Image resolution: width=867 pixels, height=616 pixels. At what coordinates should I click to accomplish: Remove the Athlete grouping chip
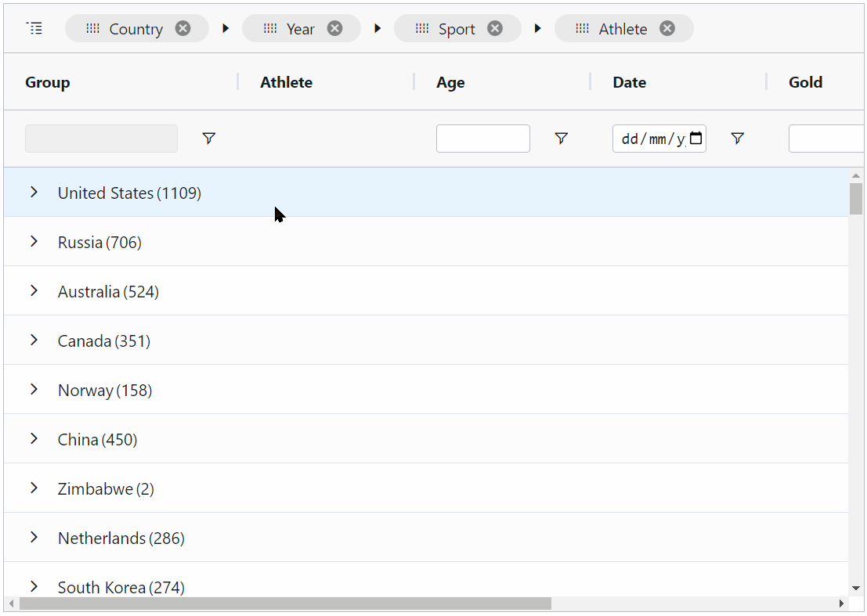click(x=667, y=28)
